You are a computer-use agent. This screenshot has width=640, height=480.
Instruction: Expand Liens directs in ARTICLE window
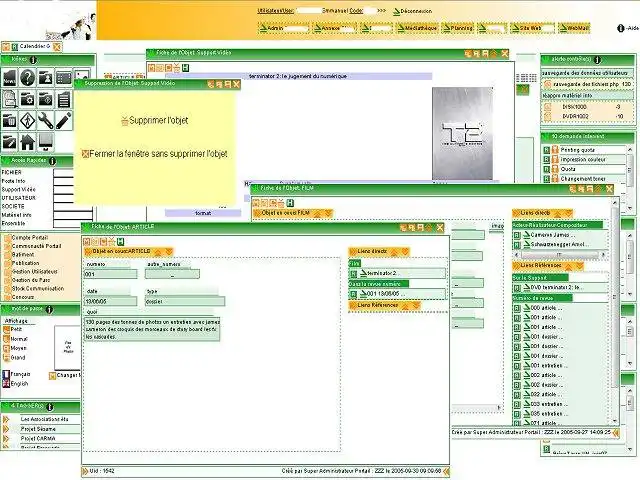(405, 252)
